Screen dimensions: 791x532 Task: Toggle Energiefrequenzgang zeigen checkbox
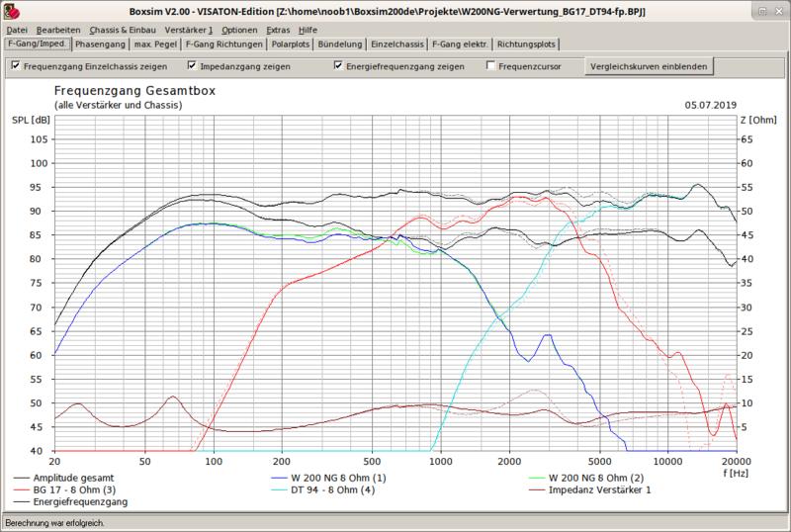(x=338, y=65)
